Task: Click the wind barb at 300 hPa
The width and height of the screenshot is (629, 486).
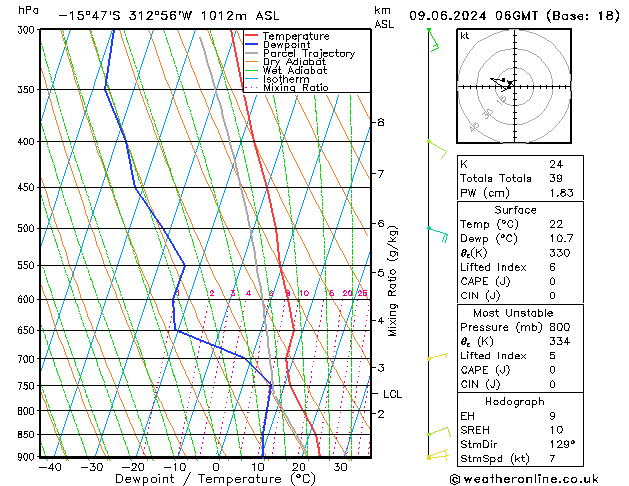Action: pyautogui.click(x=433, y=38)
